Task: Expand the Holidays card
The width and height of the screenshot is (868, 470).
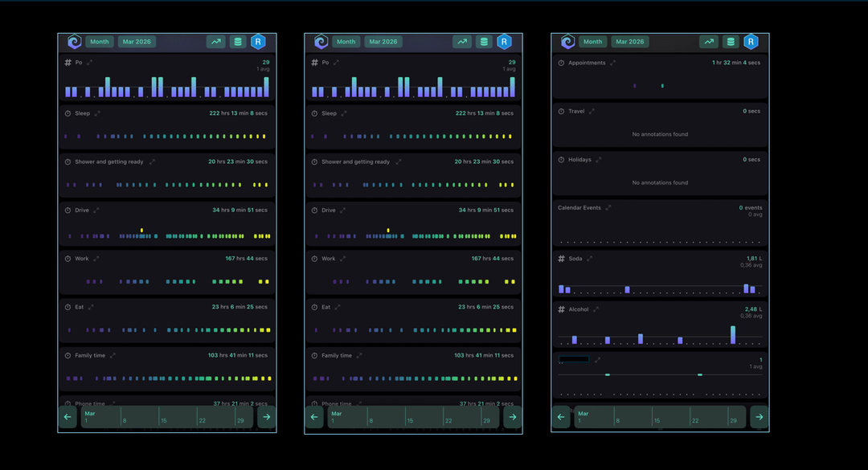Action: [x=599, y=160]
